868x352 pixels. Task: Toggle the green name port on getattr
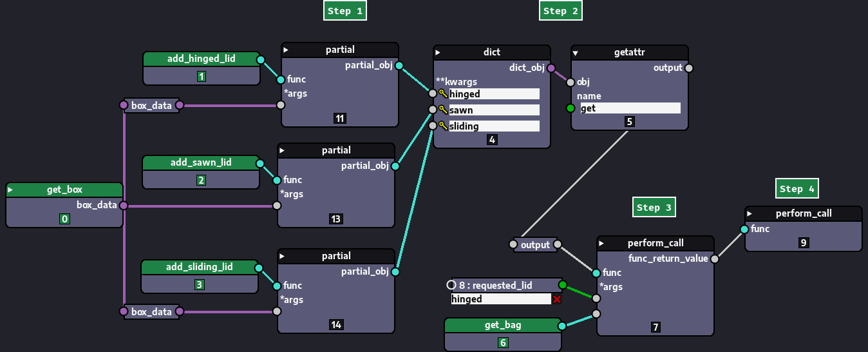(570, 108)
